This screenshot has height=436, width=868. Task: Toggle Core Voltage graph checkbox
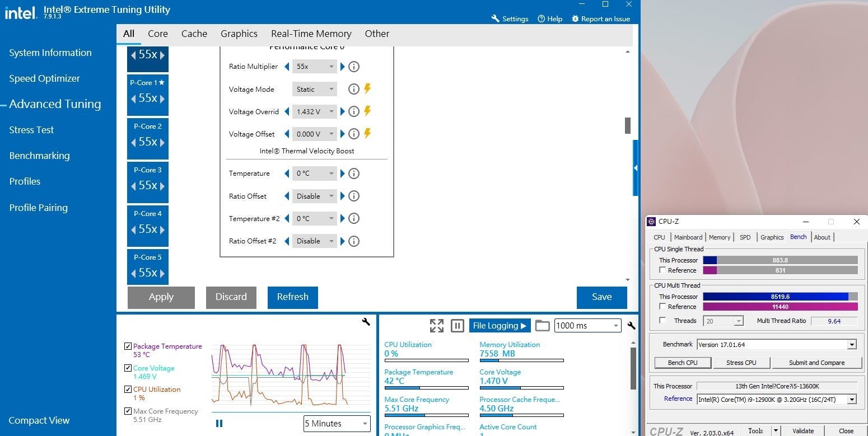[x=128, y=368]
